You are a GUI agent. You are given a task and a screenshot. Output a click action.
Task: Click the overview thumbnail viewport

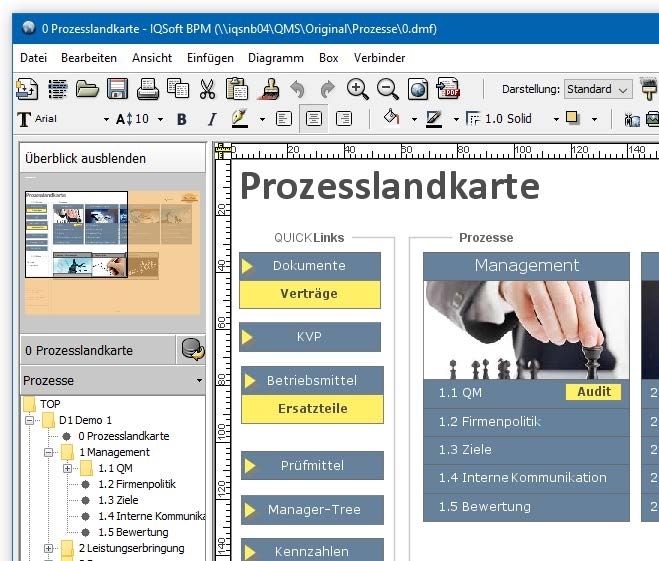pos(76,234)
